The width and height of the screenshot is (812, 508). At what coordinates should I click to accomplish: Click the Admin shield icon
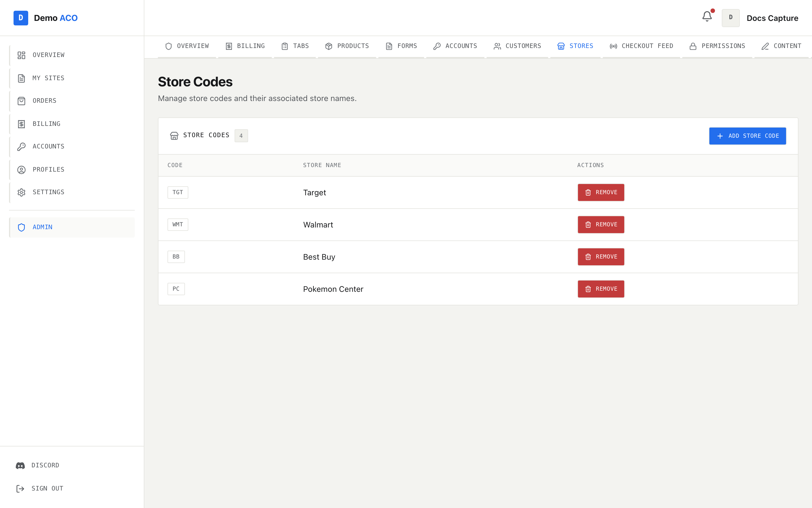pyautogui.click(x=21, y=227)
